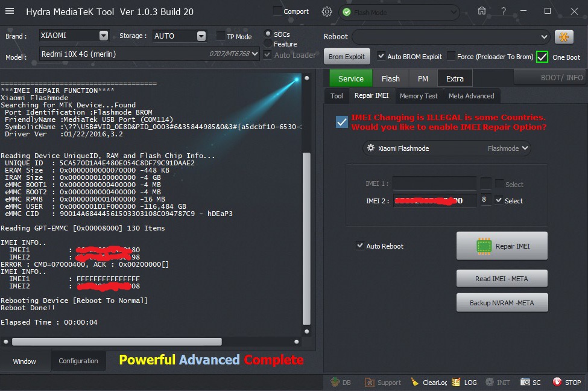Open the Memory Test sub-tab
Image resolution: width=588 pixels, height=391 pixels.
[419, 96]
